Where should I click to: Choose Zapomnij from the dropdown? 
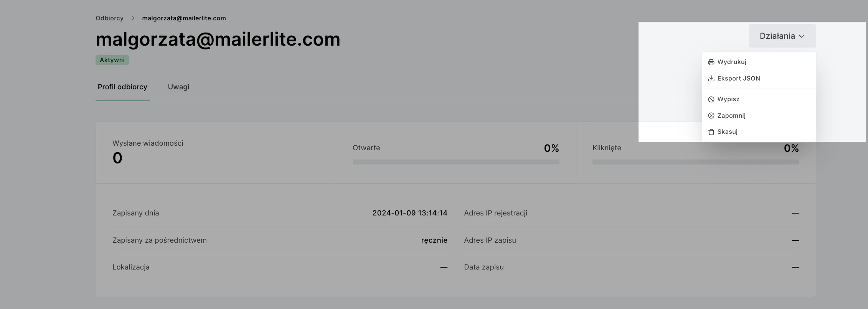click(x=731, y=116)
